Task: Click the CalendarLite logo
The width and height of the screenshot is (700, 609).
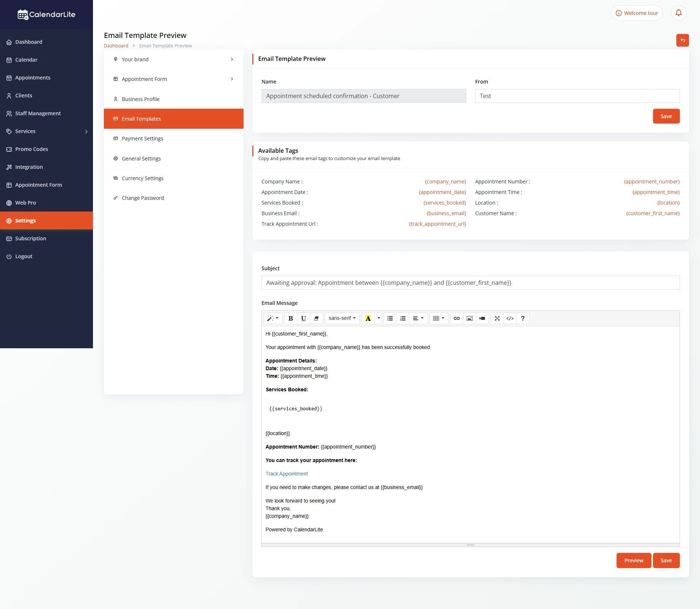Action: [x=46, y=15]
